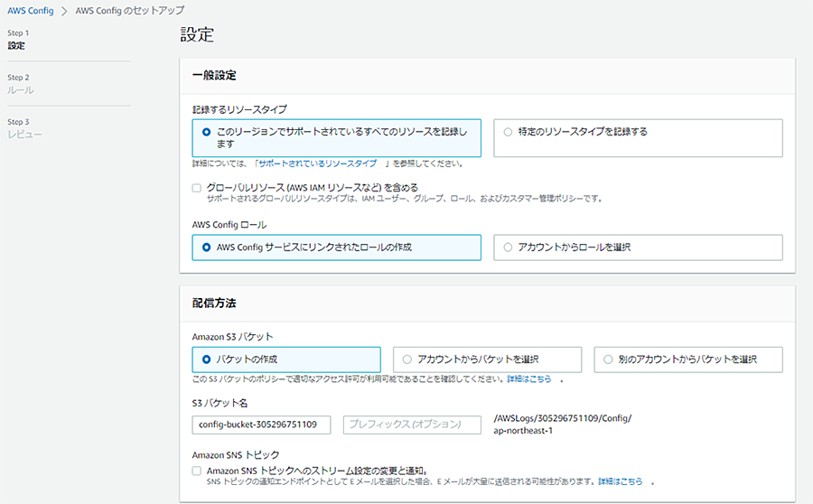Click the 設定 page title
The image size is (813, 504).
(x=197, y=34)
